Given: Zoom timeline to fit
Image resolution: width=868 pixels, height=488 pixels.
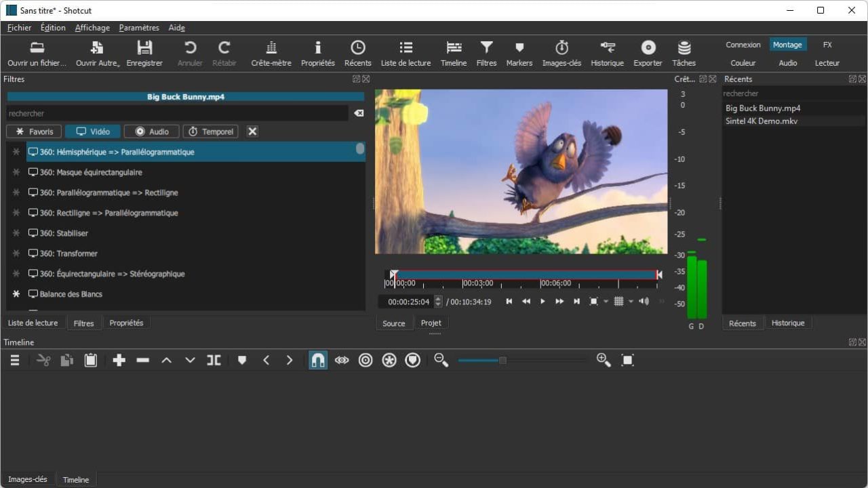Looking at the screenshot, I should 627,361.
